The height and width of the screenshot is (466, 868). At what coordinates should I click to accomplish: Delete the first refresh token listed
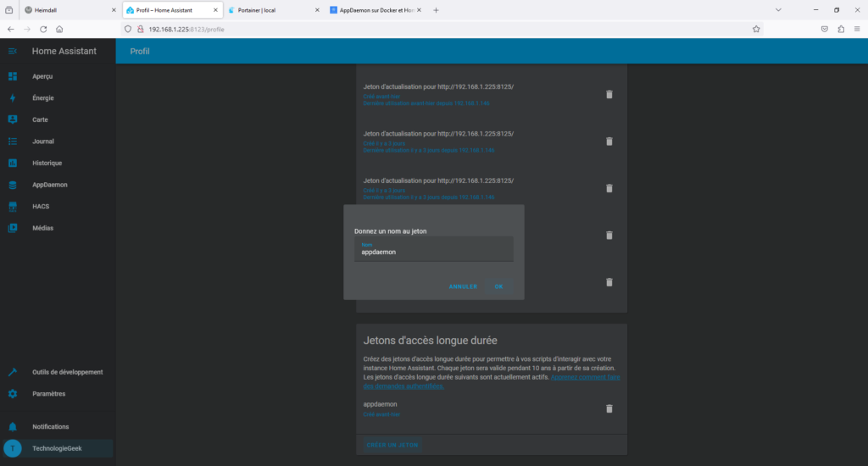coord(609,94)
